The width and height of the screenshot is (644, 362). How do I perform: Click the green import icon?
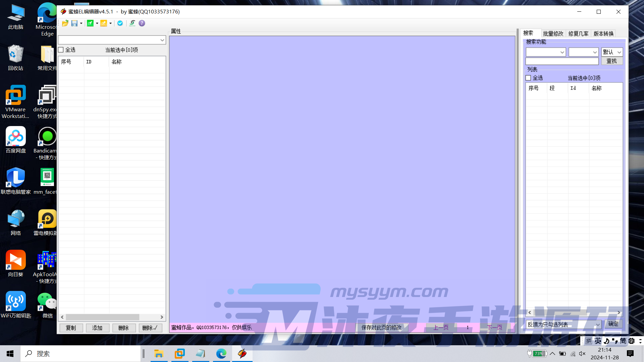pos(90,23)
